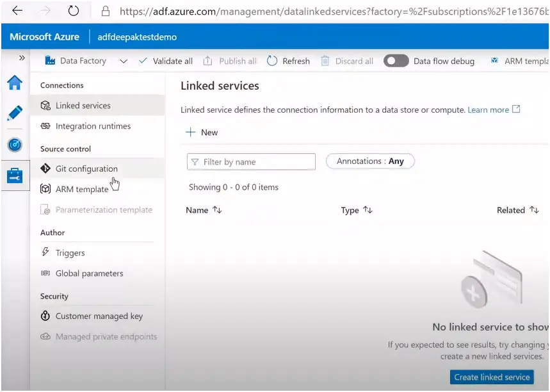
Task: Click the Discard all trash icon
Action: 325,61
